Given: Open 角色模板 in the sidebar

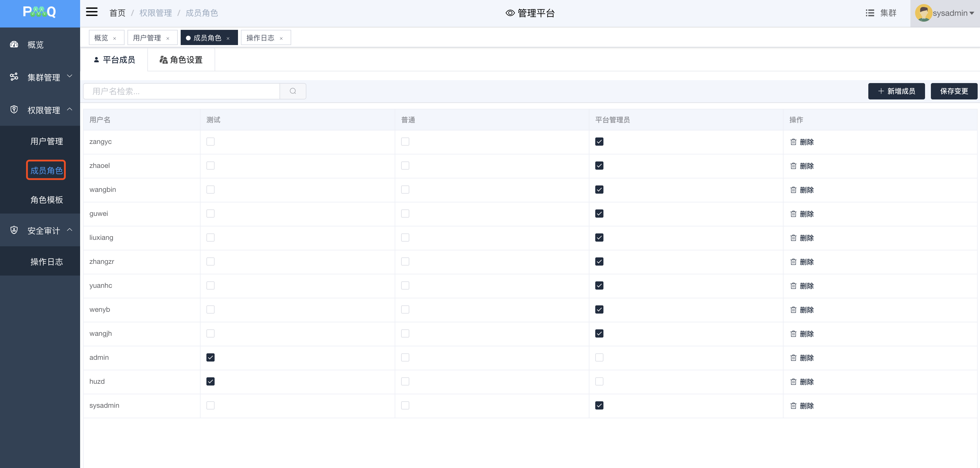Looking at the screenshot, I should pyautogui.click(x=46, y=200).
